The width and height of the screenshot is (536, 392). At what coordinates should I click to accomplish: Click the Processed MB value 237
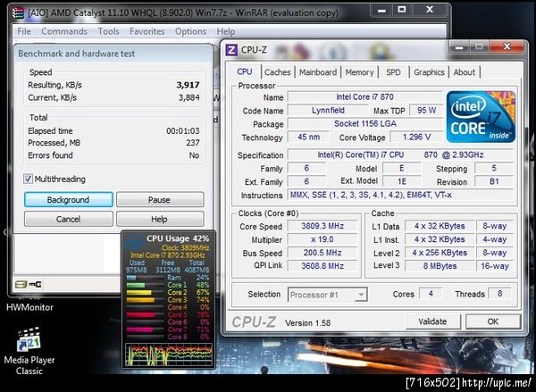[x=193, y=143]
